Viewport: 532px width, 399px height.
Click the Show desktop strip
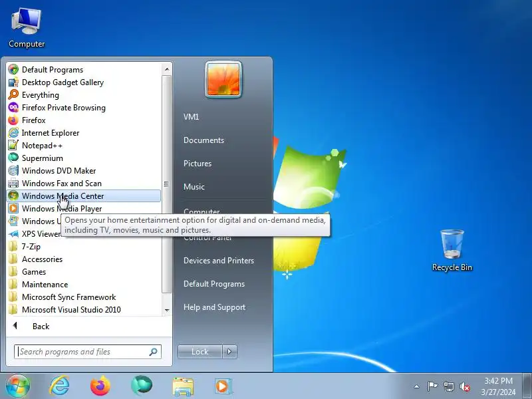tap(527, 386)
